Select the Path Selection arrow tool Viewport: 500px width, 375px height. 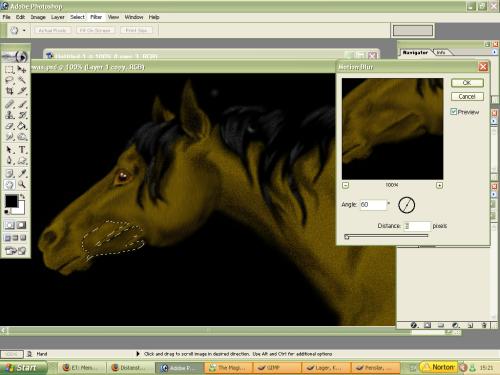click(9, 150)
